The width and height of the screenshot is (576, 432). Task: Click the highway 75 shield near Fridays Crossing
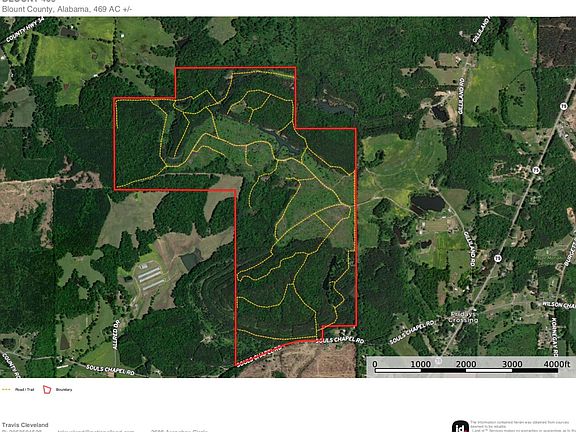[x=497, y=259]
